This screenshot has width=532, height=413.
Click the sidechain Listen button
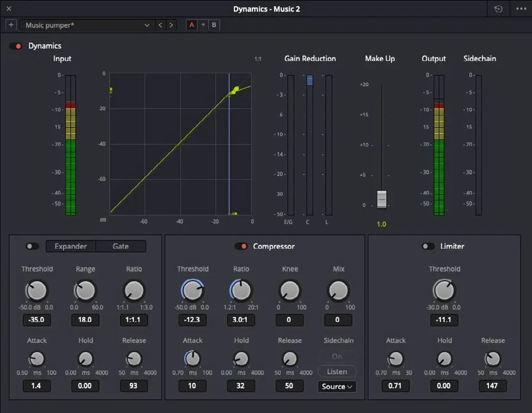click(x=337, y=372)
